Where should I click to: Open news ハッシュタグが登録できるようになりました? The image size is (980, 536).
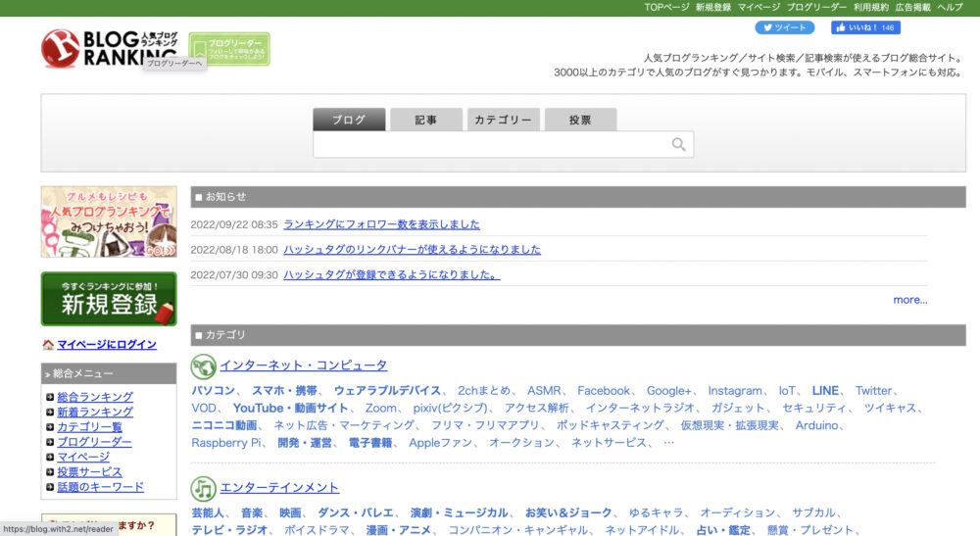coord(392,275)
